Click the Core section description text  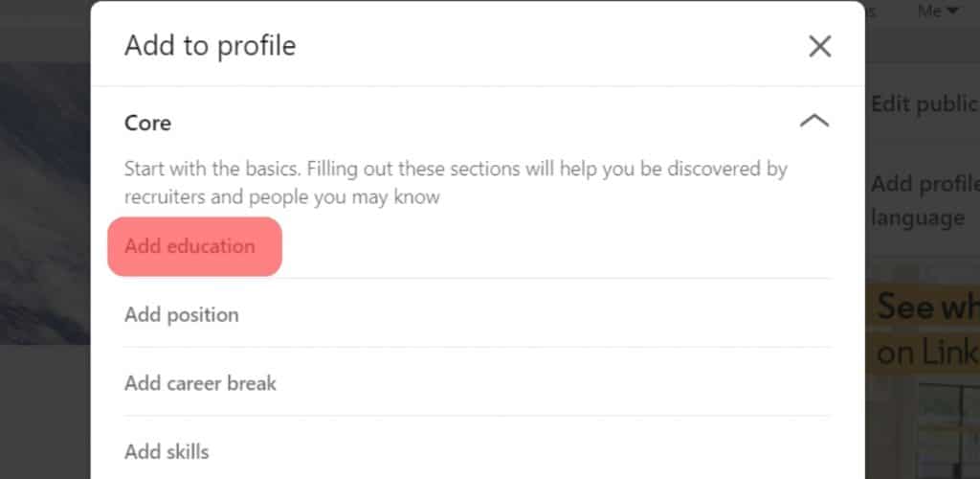pyautogui.click(x=456, y=170)
